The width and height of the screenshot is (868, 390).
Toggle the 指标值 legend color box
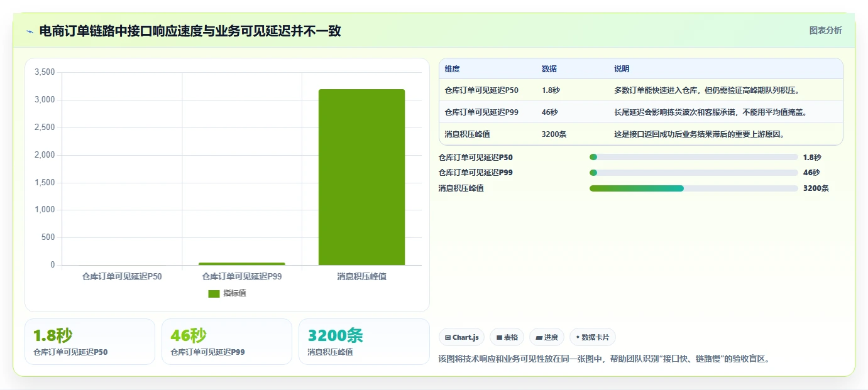(x=214, y=293)
